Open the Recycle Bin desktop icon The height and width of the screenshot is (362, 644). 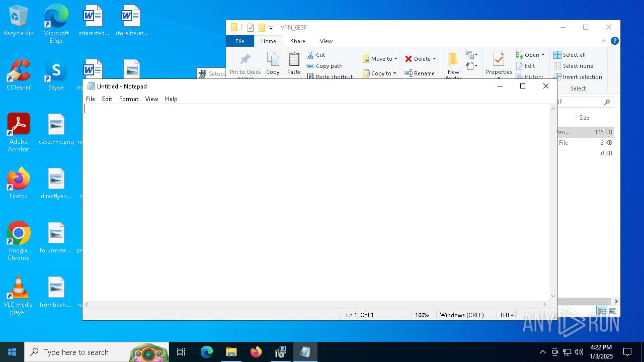tap(19, 21)
